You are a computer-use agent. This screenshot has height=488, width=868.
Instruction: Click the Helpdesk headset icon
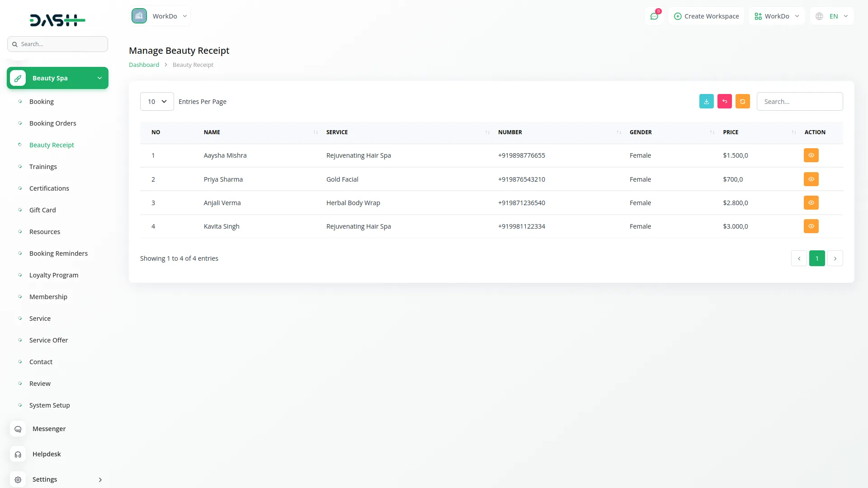[x=18, y=454]
